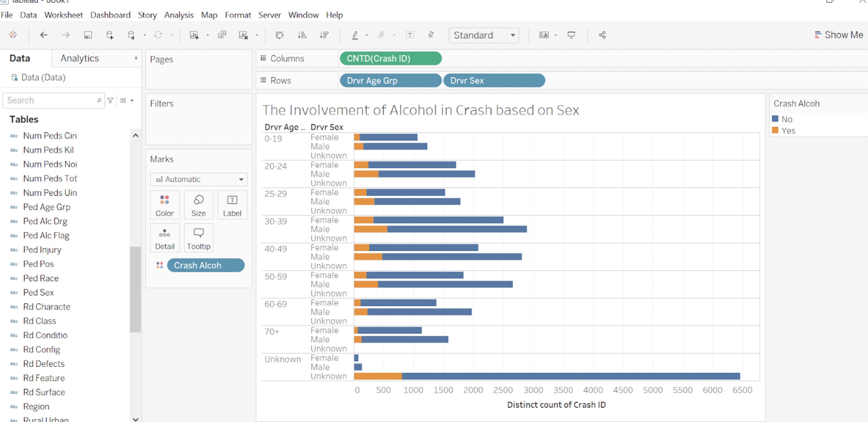Viewport: 868px width, 422px height.
Task: Click the Color button on Marks card
Action: [x=165, y=205]
